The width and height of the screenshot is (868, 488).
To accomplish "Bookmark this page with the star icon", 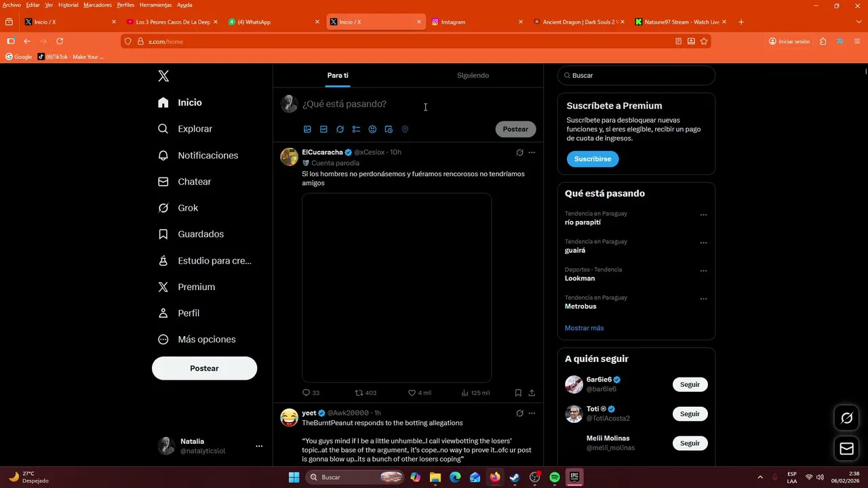I will pyautogui.click(x=704, y=41).
